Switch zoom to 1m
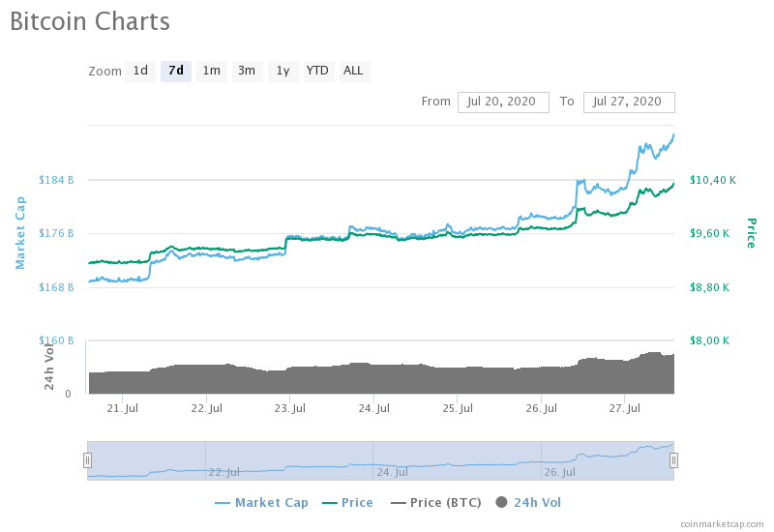 coord(211,71)
